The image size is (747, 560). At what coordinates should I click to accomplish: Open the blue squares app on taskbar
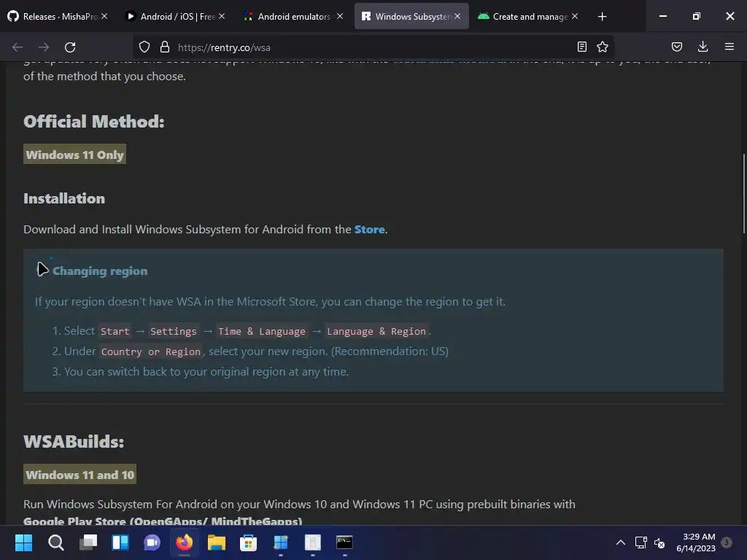click(281, 542)
